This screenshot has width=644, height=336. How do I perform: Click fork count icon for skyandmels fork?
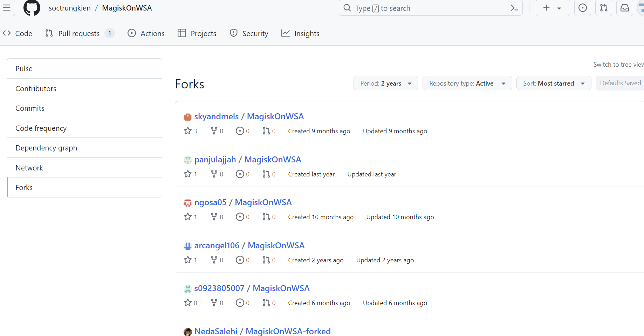click(214, 131)
